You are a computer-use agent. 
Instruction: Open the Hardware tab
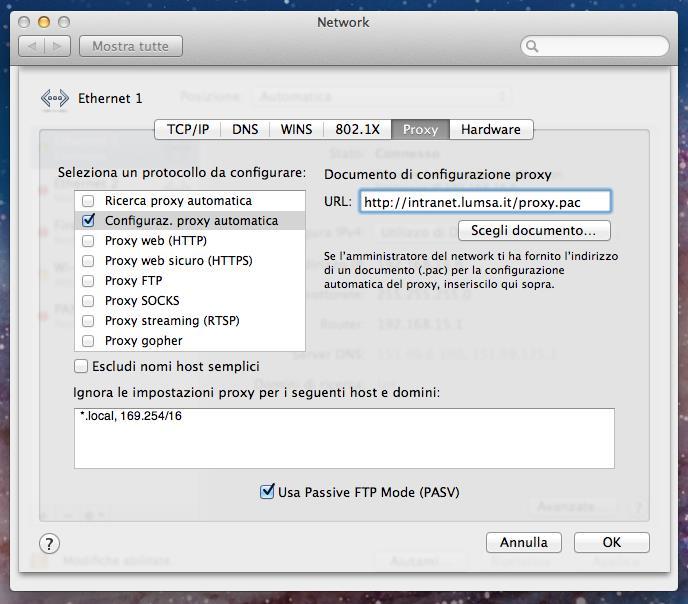coord(491,129)
